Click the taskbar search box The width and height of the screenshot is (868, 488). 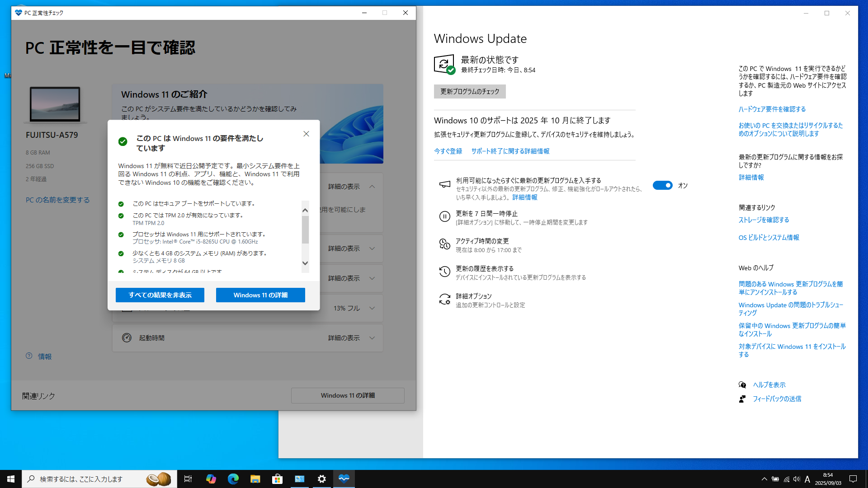click(x=99, y=479)
